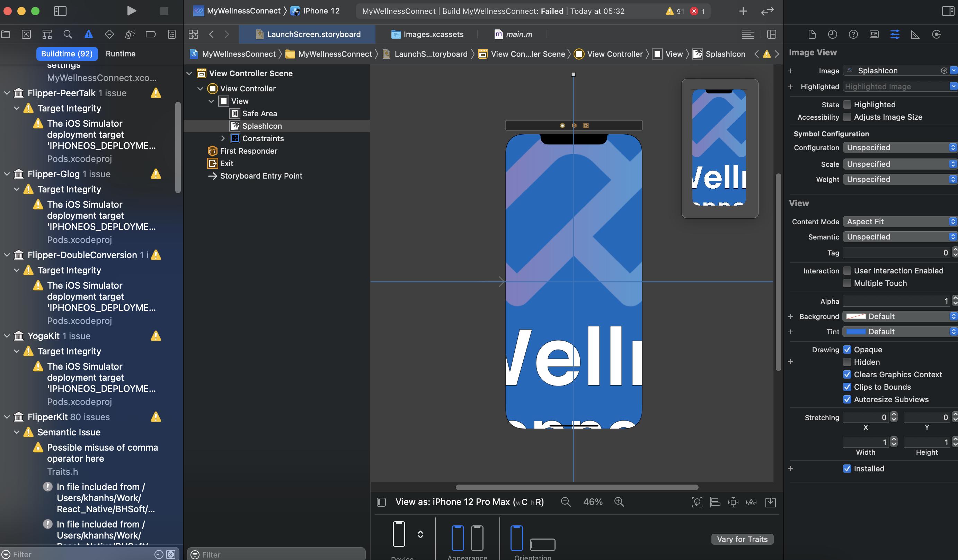The width and height of the screenshot is (958, 560).
Task: Select the iPhone 12 run destination
Action: pos(315,11)
